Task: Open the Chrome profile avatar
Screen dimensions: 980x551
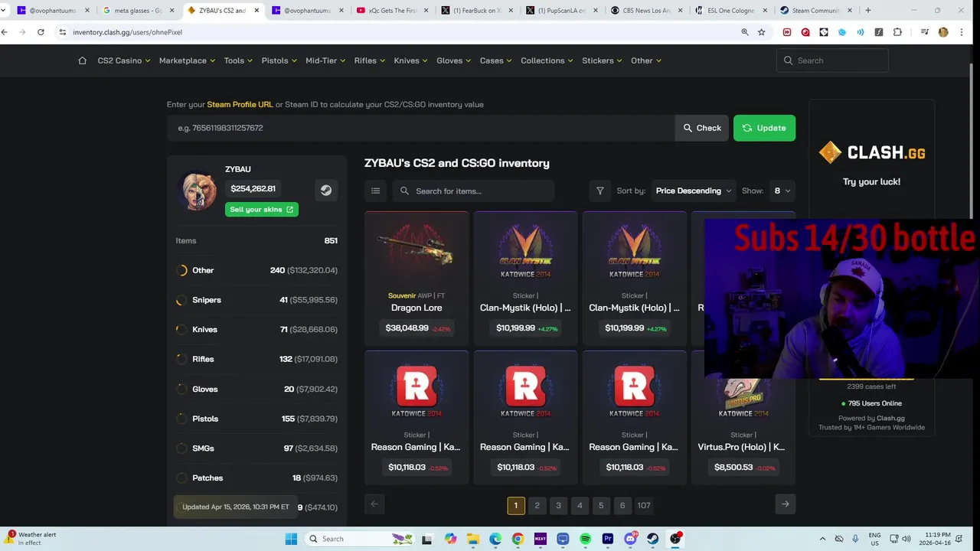Action: click(x=943, y=32)
